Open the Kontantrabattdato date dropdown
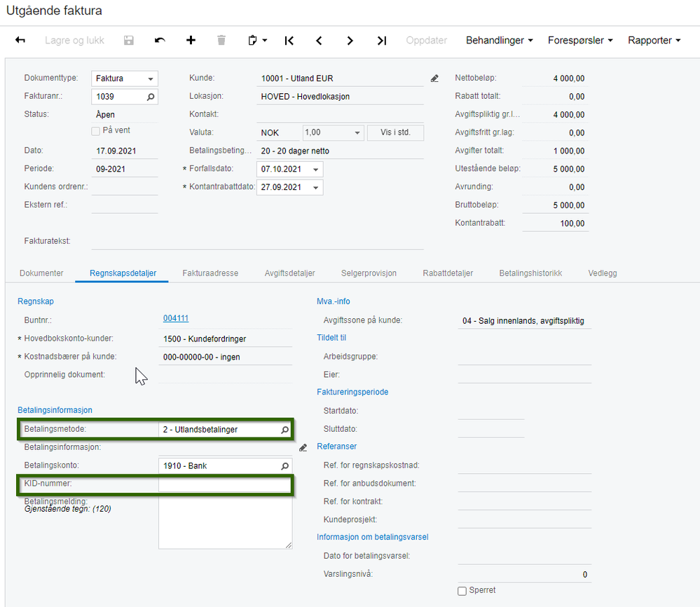 [317, 188]
